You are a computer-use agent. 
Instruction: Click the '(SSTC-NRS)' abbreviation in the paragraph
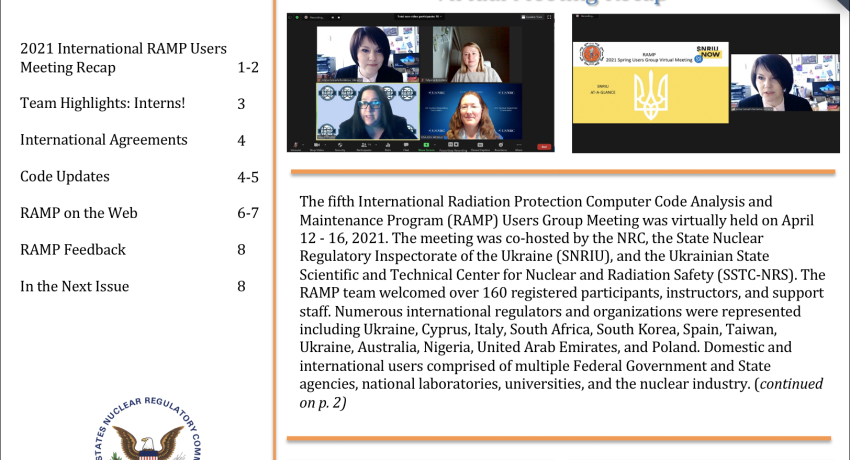click(x=756, y=275)
